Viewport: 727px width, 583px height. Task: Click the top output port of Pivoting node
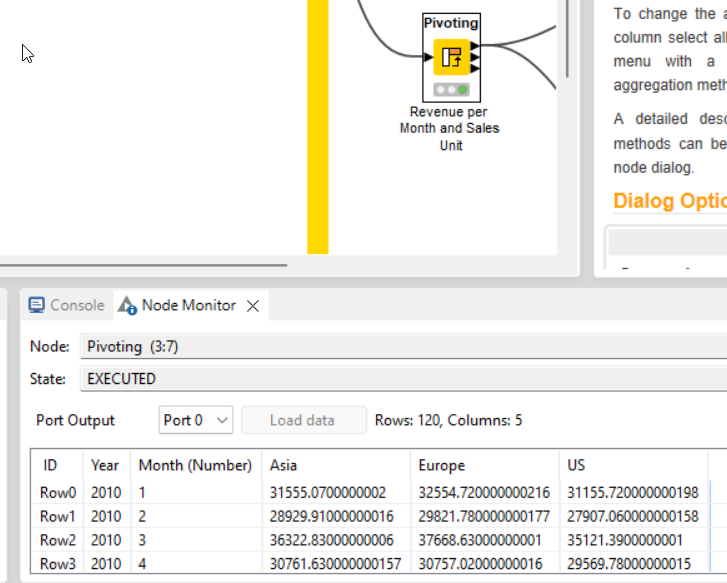[x=475, y=45]
